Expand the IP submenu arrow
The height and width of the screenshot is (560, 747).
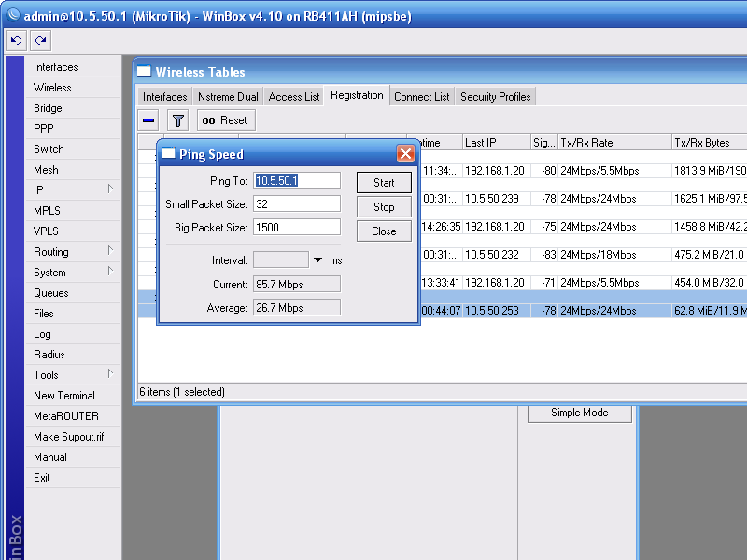pyautogui.click(x=110, y=189)
